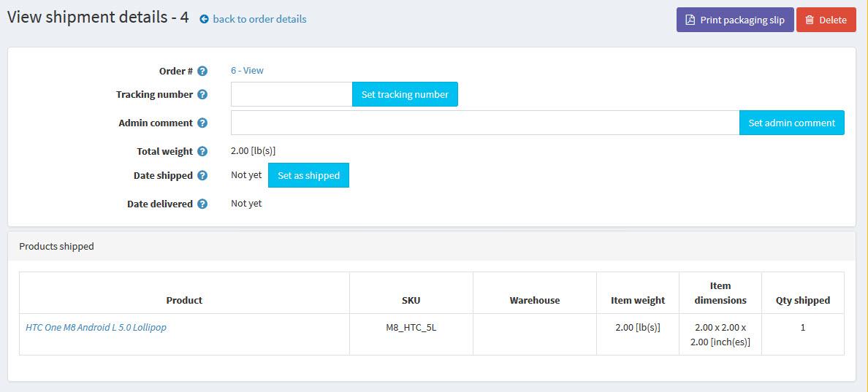
Task: Click the Tracking number help icon
Action: (x=202, y=95)
